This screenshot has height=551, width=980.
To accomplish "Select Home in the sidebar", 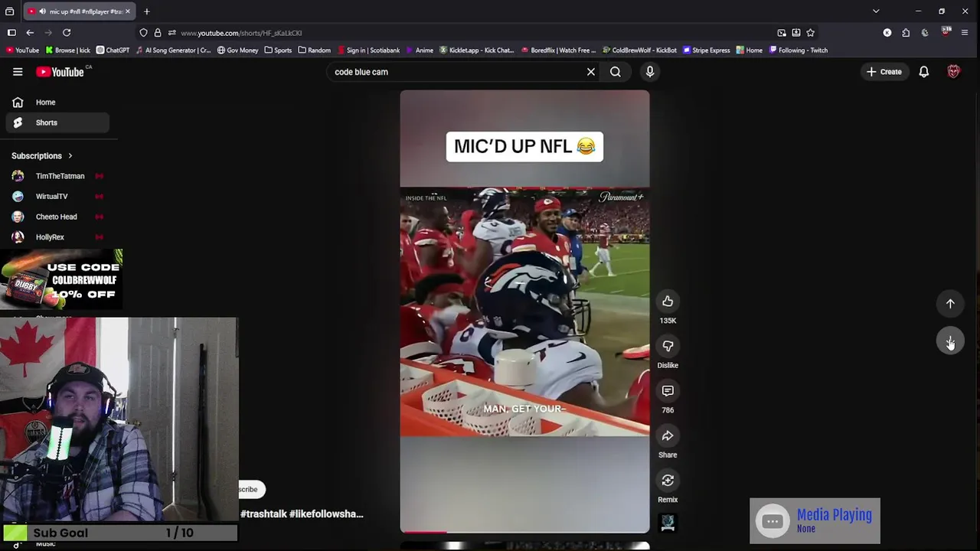I will click(x=58, y=102).
